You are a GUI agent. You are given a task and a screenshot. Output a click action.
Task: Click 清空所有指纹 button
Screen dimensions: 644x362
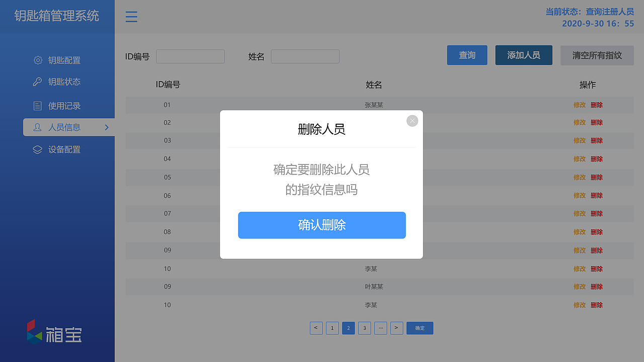[597, 55]
